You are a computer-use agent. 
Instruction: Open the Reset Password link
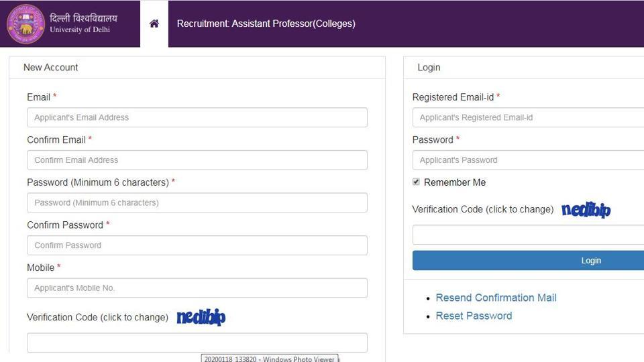[474, 316]
